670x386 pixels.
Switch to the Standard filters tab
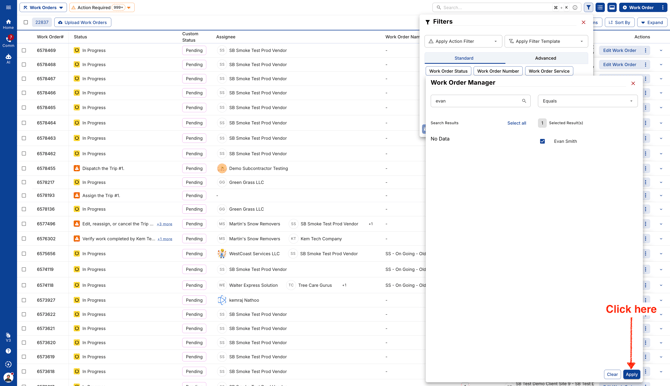pyautogui.click(x=464, y=58)
